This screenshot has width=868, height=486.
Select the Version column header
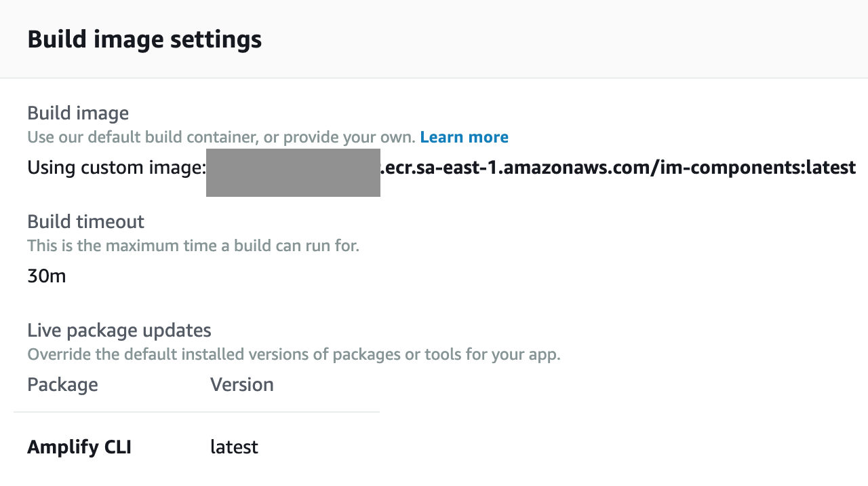[x=241, y=384]
